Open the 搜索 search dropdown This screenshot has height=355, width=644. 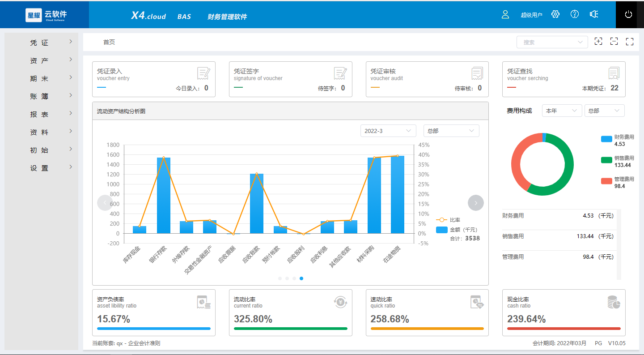552,42
